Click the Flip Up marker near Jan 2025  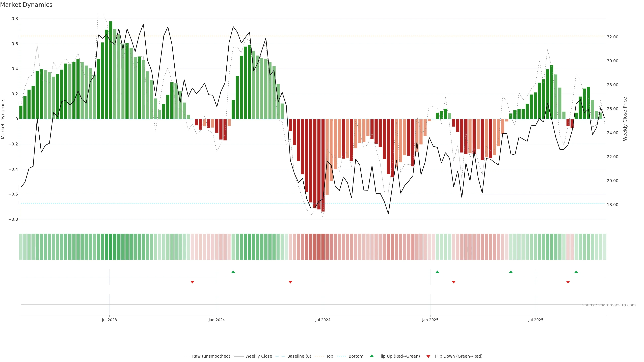(x=437, y=272)
